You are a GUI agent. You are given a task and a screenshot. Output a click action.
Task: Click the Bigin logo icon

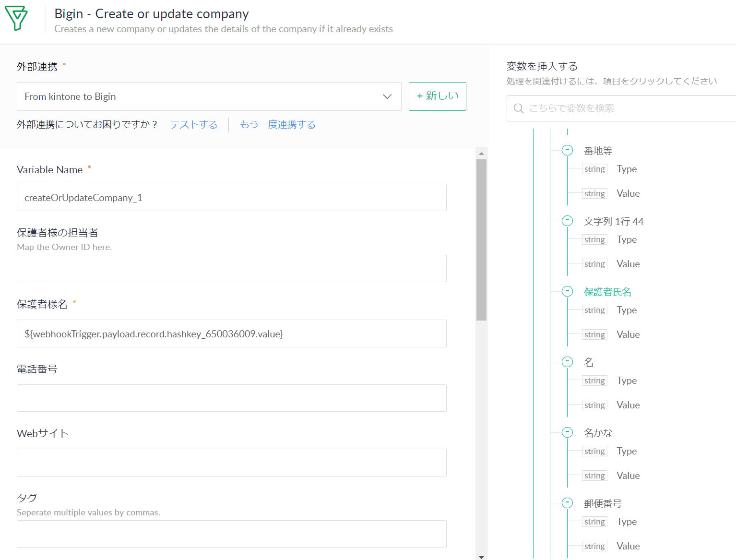16,19
